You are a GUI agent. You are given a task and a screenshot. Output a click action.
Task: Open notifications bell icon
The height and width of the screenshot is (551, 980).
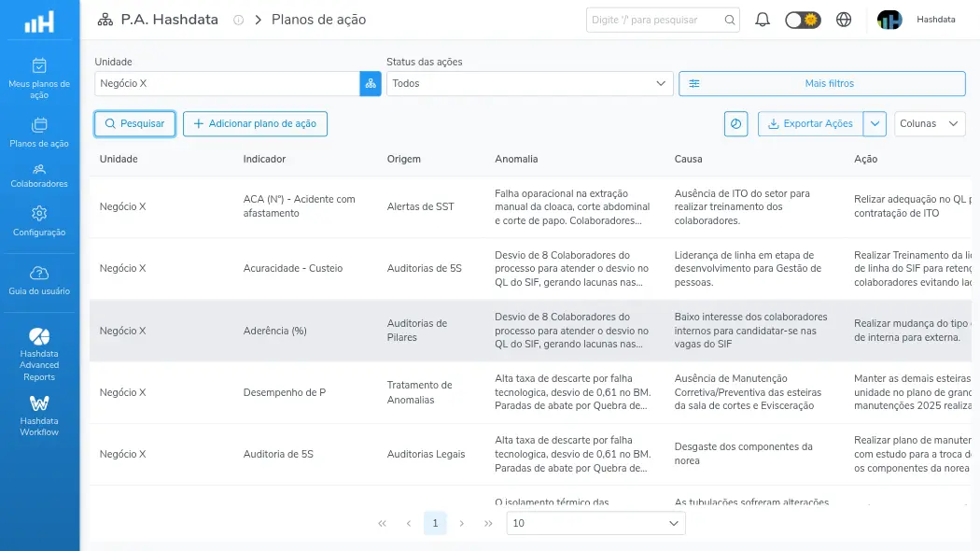pyautogui.click(x=762, y=20)
